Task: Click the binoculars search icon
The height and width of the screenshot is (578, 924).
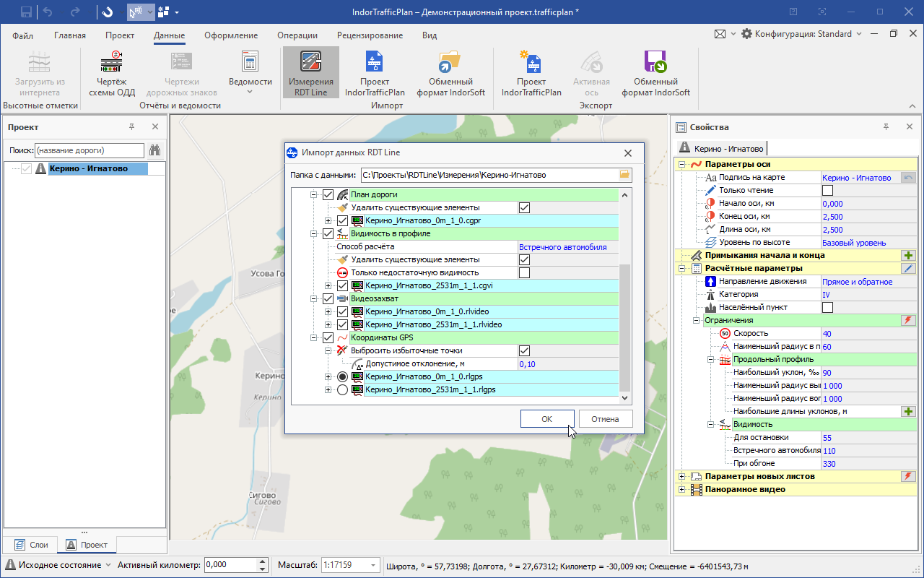Action: click(155, 150)
